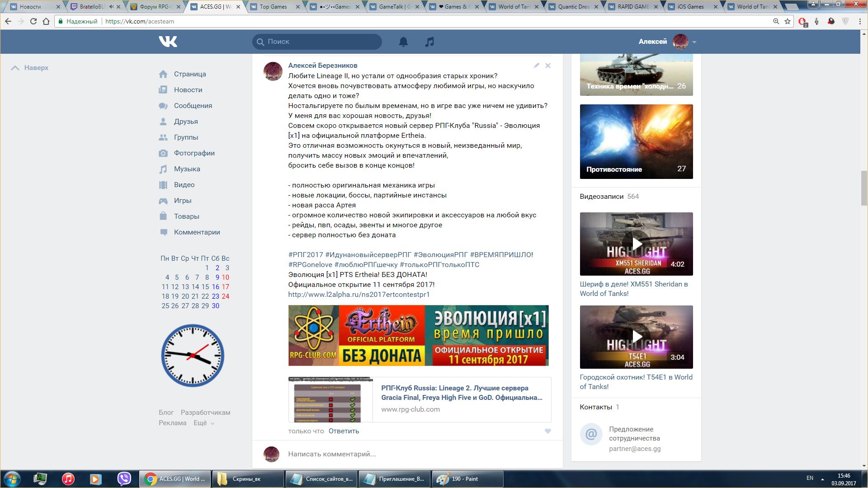The width and height of the screenshot is (868, 488).
Task: Click Разработчикам footer link
Action: point(205,413)
